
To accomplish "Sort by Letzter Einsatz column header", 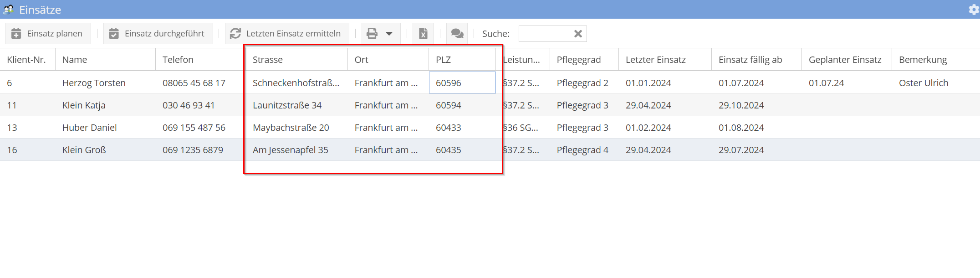I will pos(665,60).
